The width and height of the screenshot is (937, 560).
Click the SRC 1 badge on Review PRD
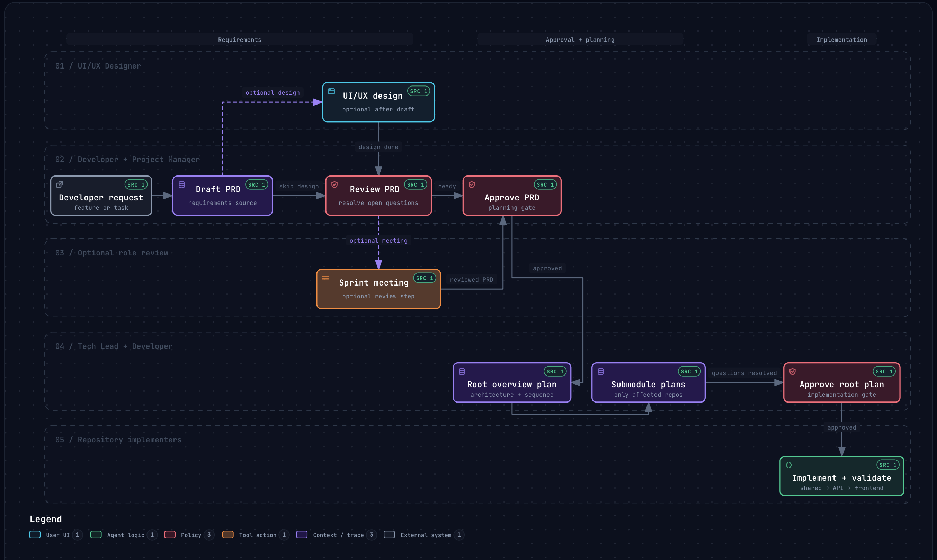tap(416, 184)
